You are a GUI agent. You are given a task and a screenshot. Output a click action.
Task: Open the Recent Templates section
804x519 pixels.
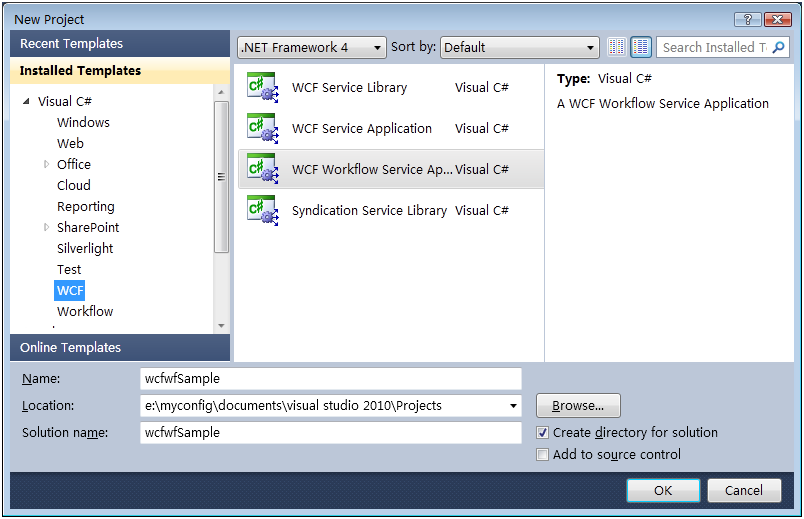[120, 44]
